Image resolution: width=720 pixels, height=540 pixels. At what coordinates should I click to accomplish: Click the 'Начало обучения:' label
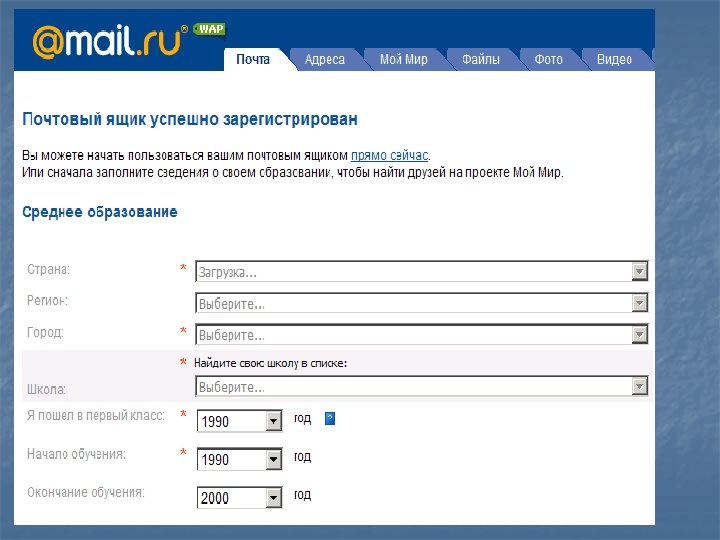point(76,454)
